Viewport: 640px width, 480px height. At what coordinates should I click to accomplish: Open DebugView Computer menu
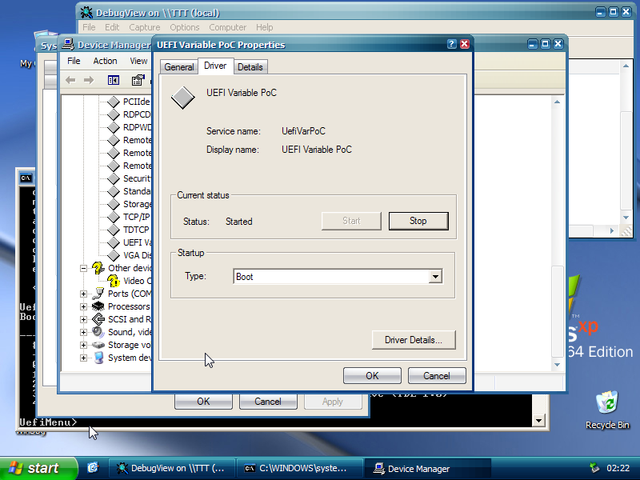227,27
